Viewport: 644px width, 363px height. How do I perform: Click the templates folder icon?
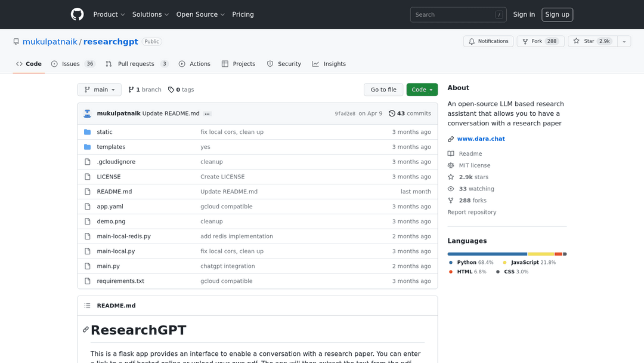tap(87, 147)
